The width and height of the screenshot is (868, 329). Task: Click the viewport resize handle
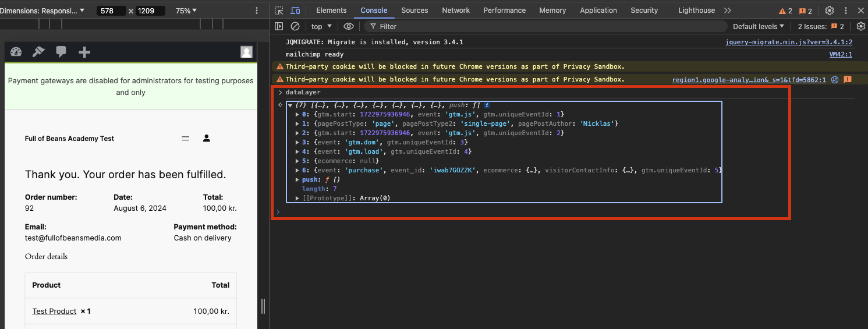tap(263, 306)
